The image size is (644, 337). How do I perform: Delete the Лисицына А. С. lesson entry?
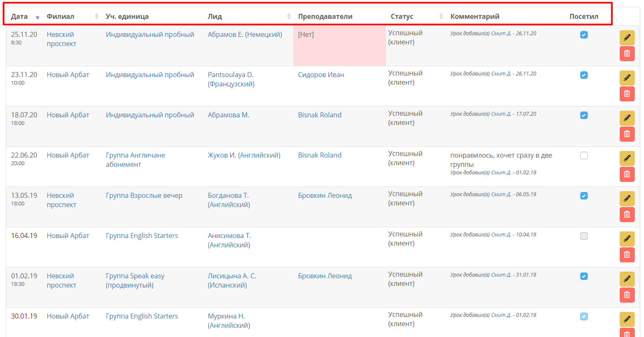tap(627, 295)
